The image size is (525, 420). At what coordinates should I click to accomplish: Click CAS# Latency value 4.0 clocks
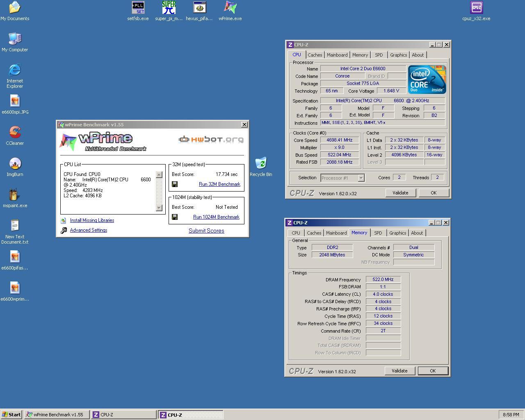click(383, 294)
